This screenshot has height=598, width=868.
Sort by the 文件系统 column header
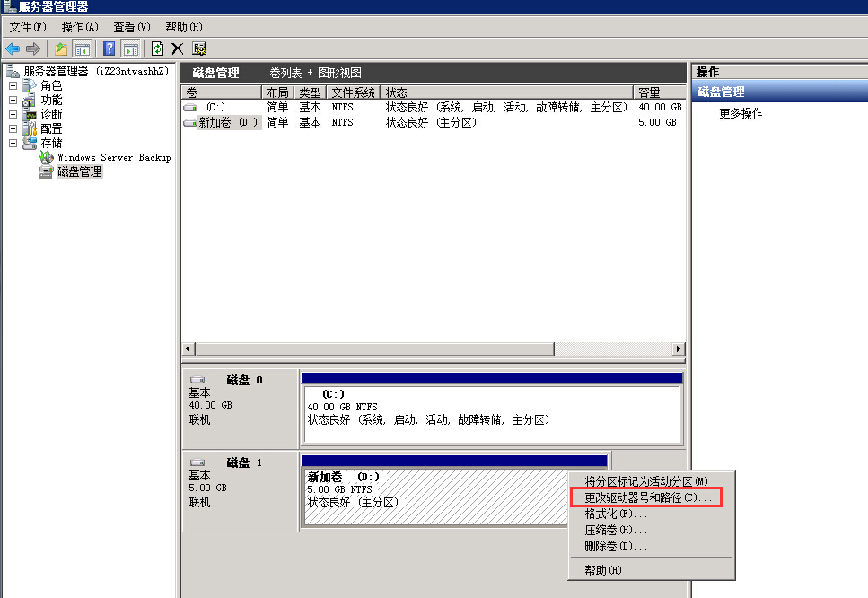[x=353, y=92]
